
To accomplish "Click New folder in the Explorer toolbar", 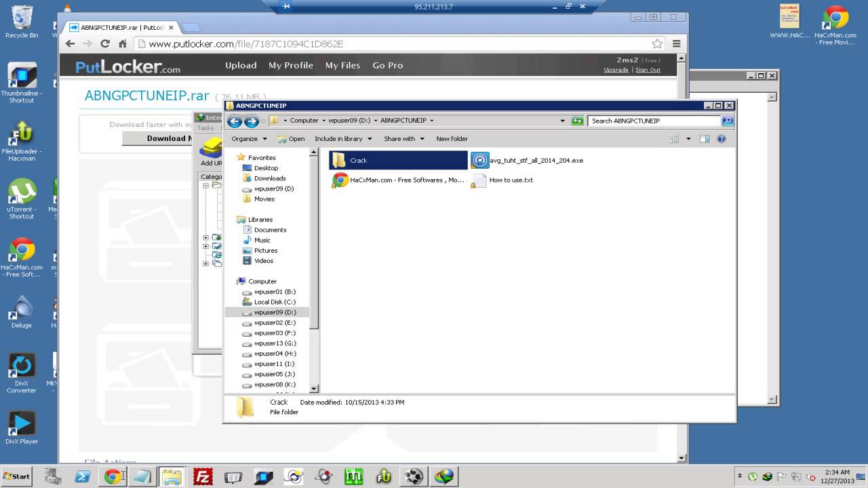I will click(x=452, y=138).
